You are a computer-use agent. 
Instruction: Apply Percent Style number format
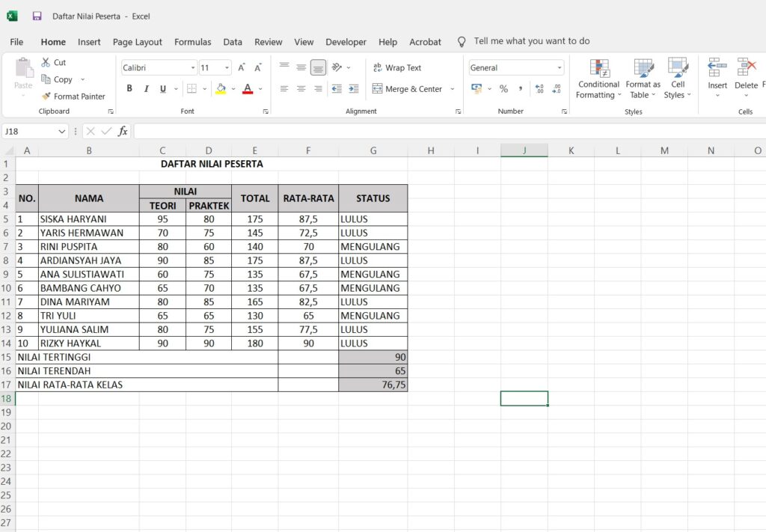pos(503,89)
